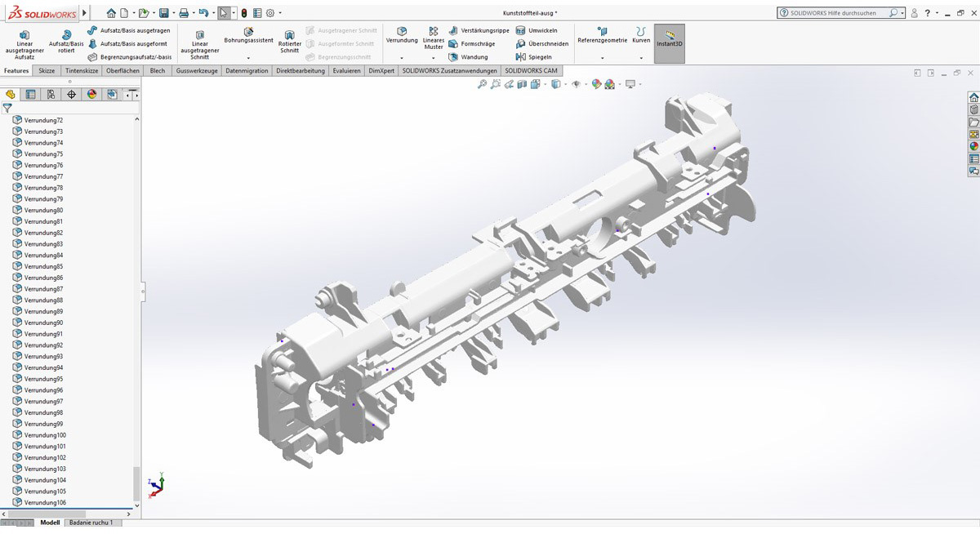Select the Linear ausgetragener Aufsatz tool

coord(24,45)
